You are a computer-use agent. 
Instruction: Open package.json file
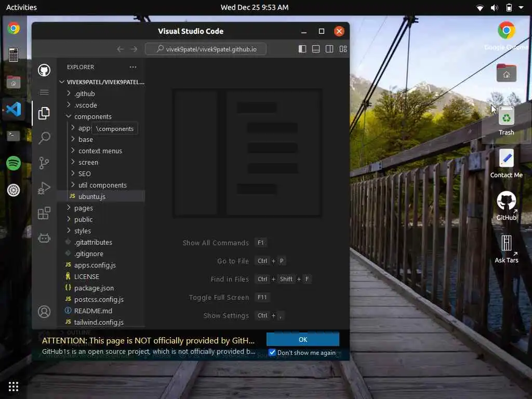(x=102, y=288)
